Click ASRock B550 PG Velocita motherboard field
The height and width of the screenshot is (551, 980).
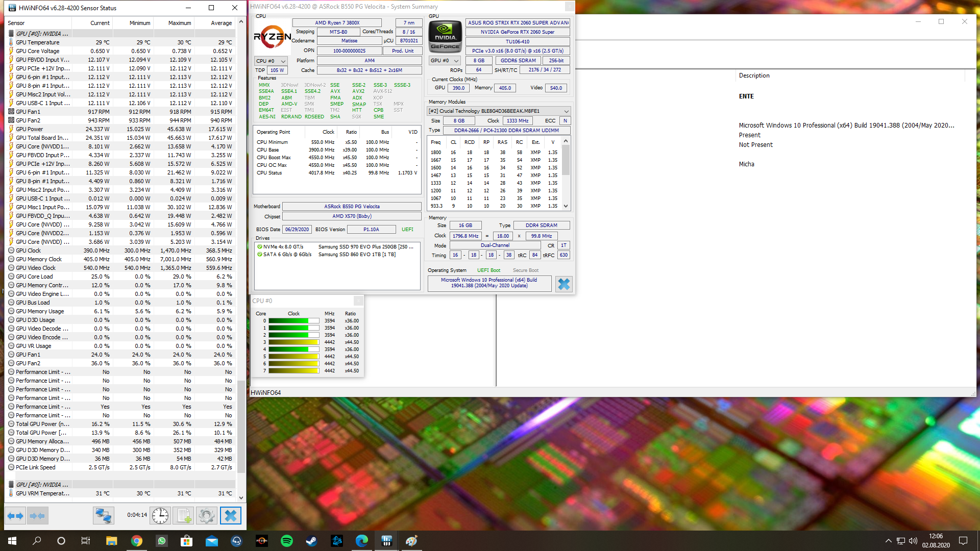(352, 207)
